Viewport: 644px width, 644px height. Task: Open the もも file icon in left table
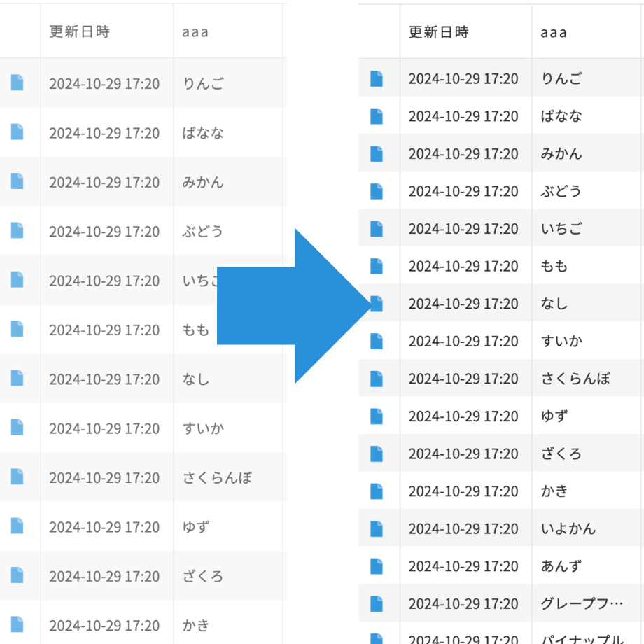(17, 329)
